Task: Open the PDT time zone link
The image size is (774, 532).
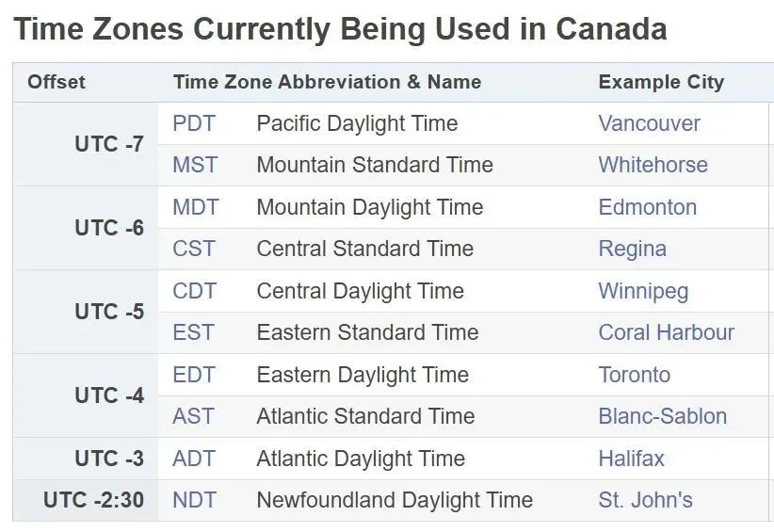Action: coord(193,123)
